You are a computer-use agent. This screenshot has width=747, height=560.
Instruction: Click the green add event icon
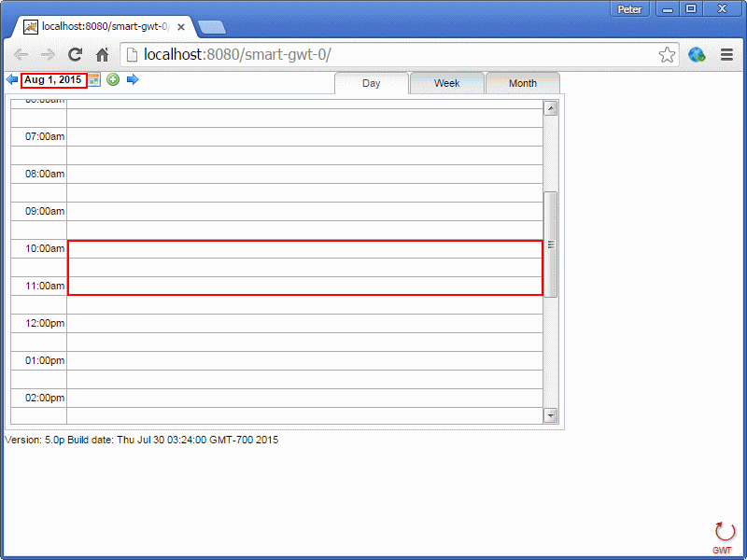click(x=113, y=80)
